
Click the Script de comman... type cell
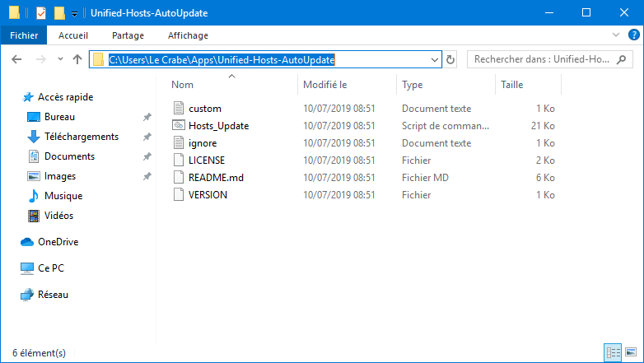[x=446, y=126]
